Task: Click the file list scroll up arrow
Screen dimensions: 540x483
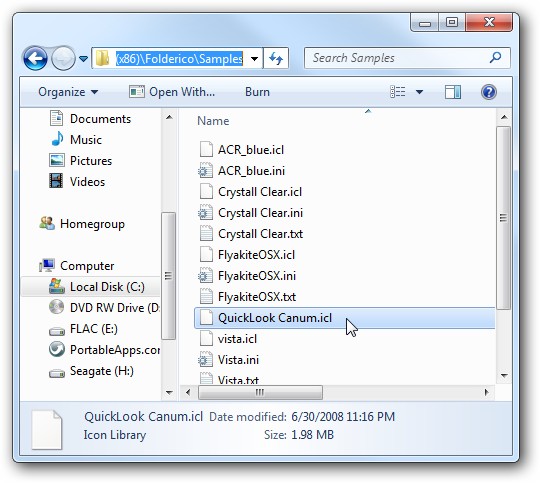Action: tap(504, 117)
